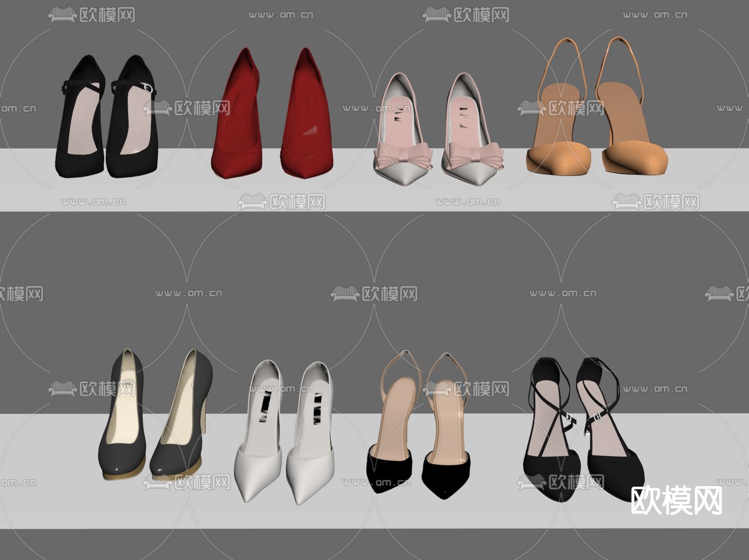Choose the pink bow pointed-toe shoes
This screenshot has height=560, width=749.
click(439, 129)
